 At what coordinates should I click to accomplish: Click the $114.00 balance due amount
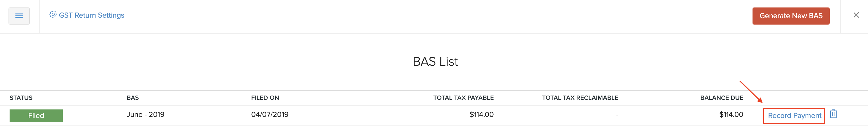pos(731,115)
